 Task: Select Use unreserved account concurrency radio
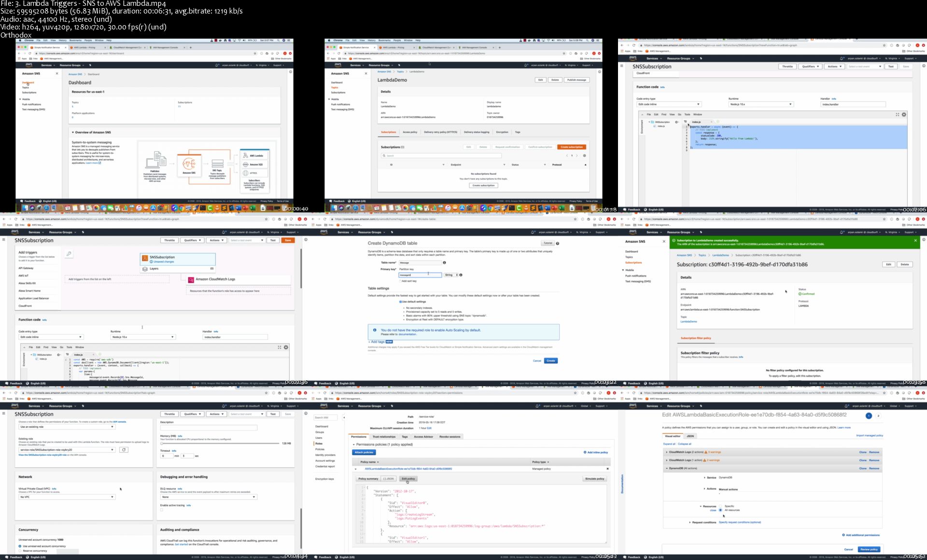coord(20,546)
